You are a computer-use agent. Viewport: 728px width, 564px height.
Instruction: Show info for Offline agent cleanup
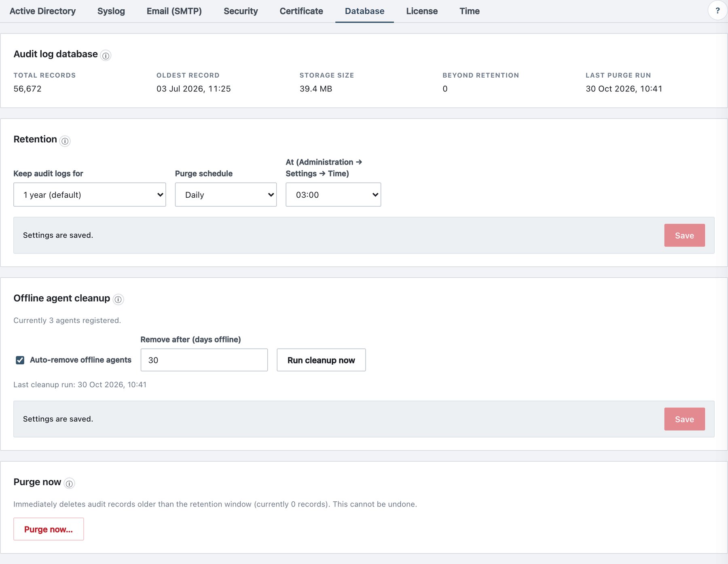coord(118,300)
